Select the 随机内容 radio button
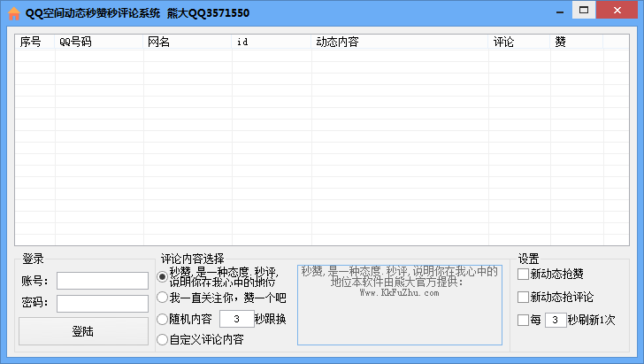The image size is (644, 364). click(162, 319)
